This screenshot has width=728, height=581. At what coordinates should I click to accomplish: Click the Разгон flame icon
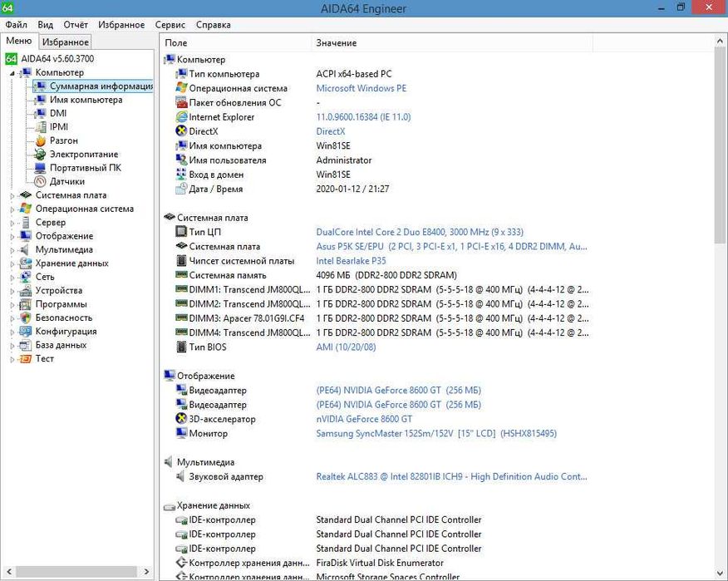[x=41, y=140]
